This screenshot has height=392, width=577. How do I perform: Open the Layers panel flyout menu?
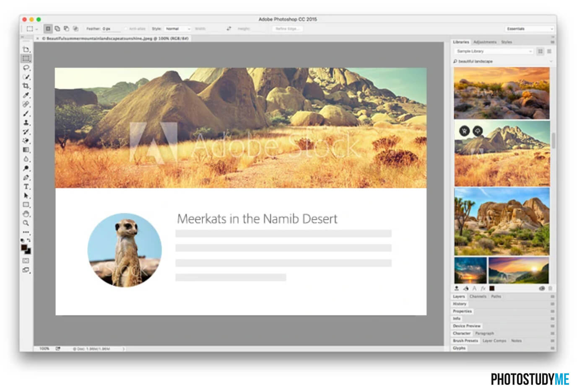(552, 297)
